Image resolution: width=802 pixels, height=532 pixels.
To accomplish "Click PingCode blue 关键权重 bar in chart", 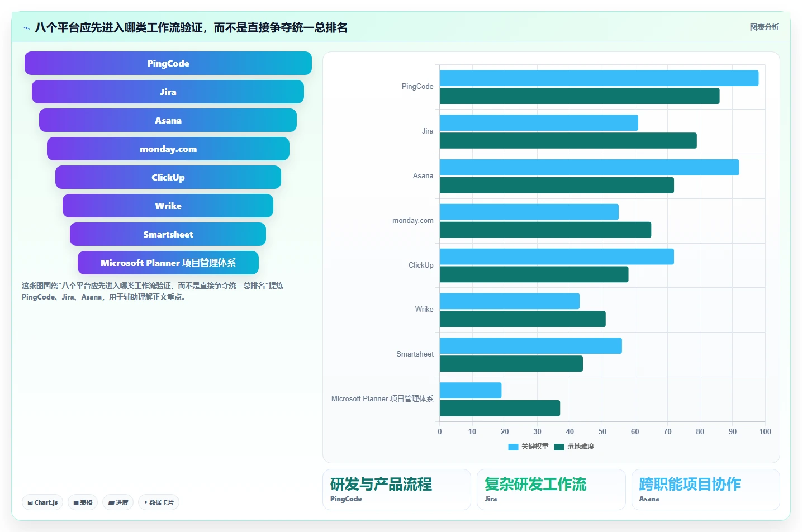I will (x=599, y=78).
